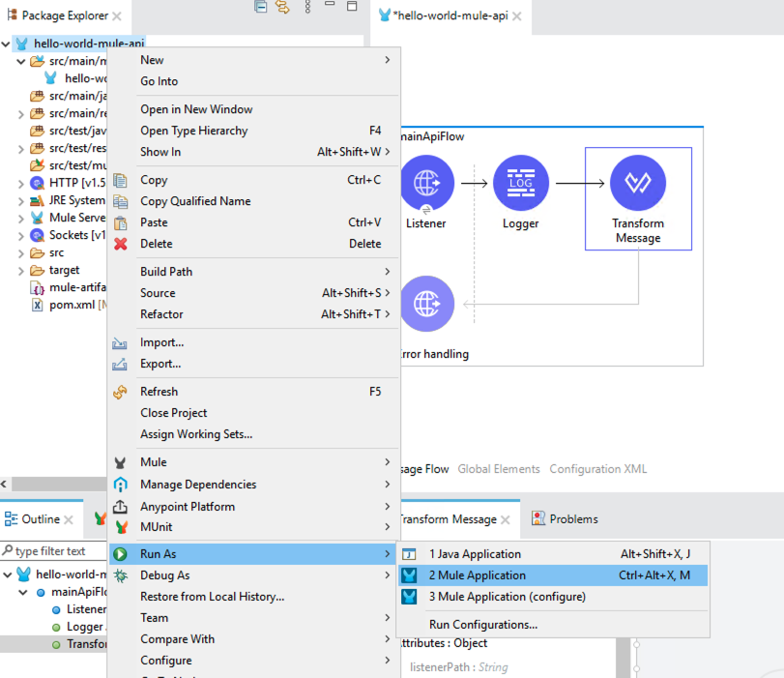Close the Package Explorer tab

coord(117,16)
